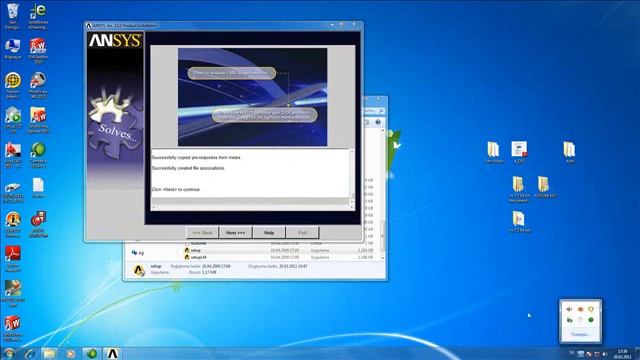Switch to the ANSYS installer taskbar button

click(x=113, y=353)
